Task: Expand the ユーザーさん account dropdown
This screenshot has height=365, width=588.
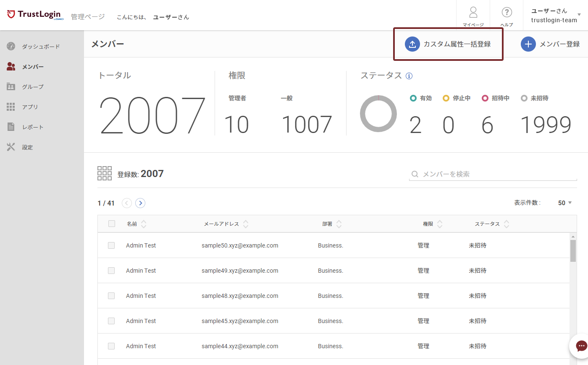Action: (579, 15)
